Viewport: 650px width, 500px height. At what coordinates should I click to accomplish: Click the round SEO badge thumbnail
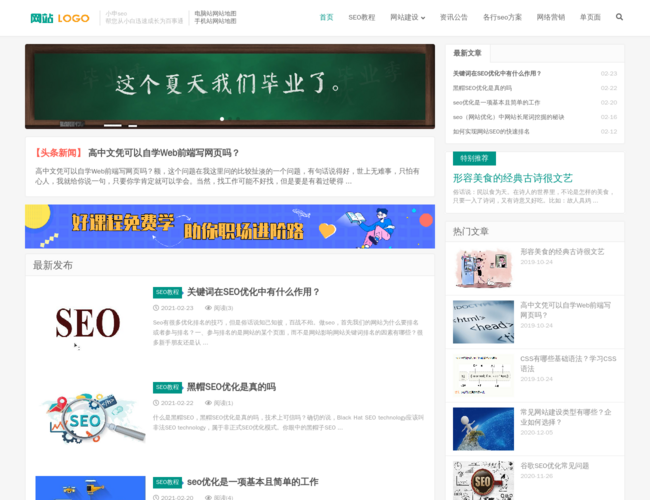point(483,481)
